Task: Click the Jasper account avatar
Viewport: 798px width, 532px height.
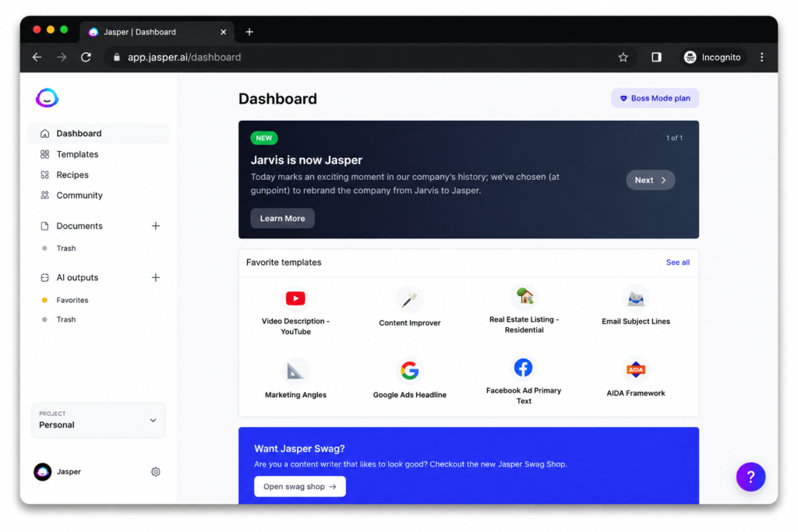Action: 43,472
